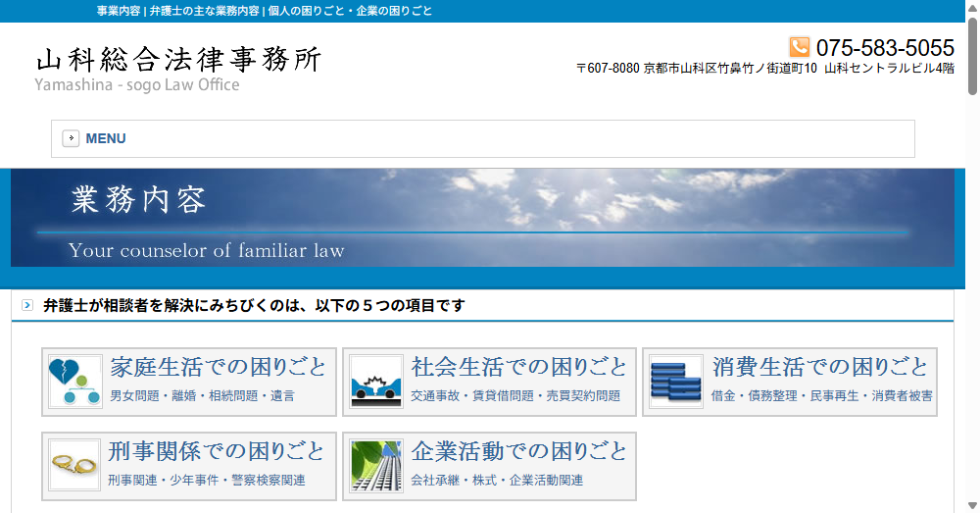980x513 pixels.
Task: View 企業活動での困りごと section
Action: click(518, 452)
